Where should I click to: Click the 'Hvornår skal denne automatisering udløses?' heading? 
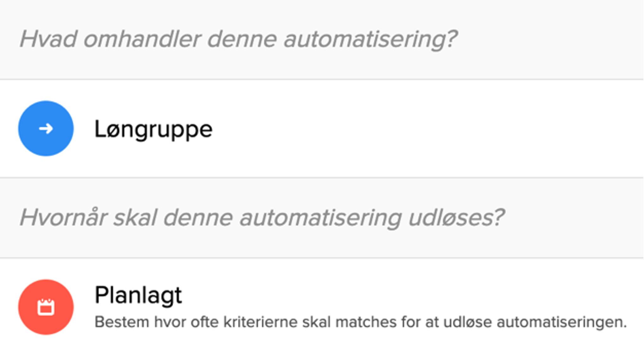pyautogui.click(x=262, y=217)
